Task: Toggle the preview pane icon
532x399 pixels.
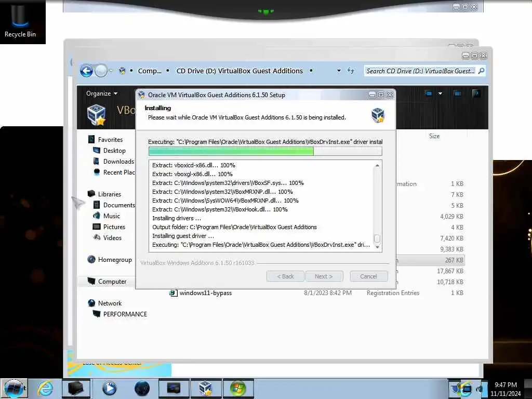Action: click(x=457, y=94)
